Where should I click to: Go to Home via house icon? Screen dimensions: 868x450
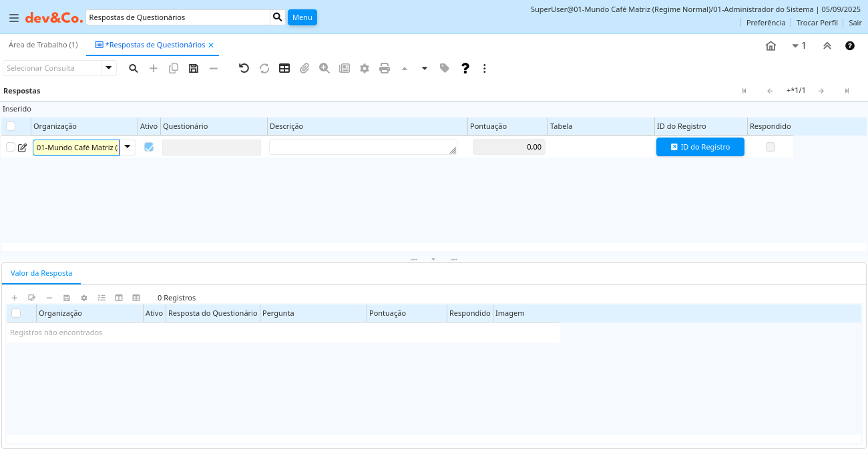(771, 46)
